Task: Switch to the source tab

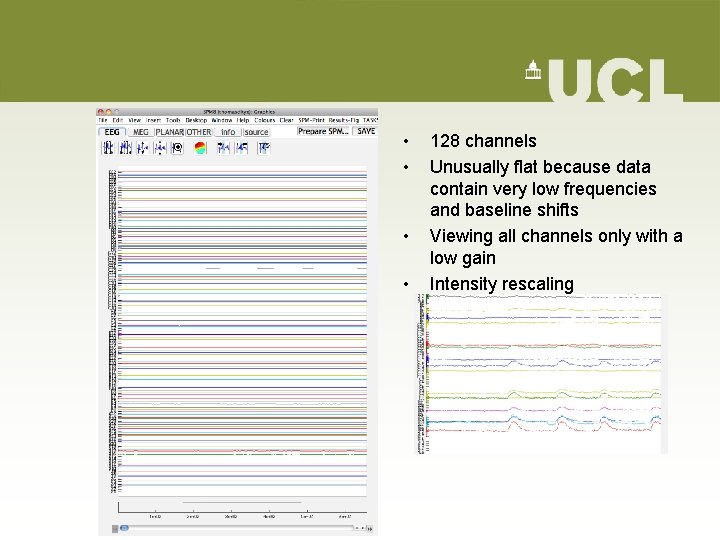Action: pyautogui.click(x=256, y=132)
